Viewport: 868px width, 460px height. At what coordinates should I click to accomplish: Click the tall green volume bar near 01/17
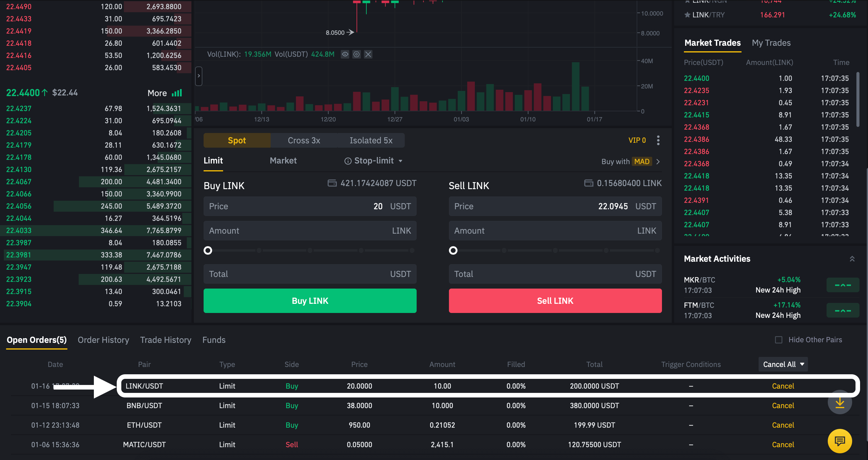(575, 87)
